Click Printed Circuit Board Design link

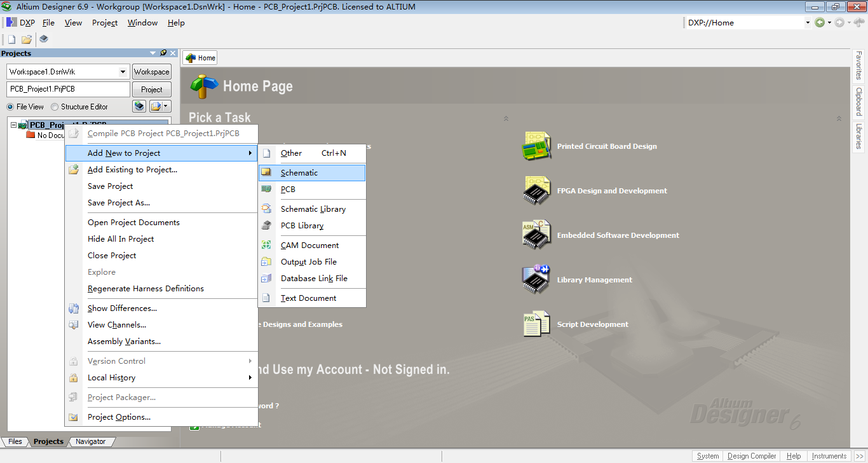coord(607,146)
